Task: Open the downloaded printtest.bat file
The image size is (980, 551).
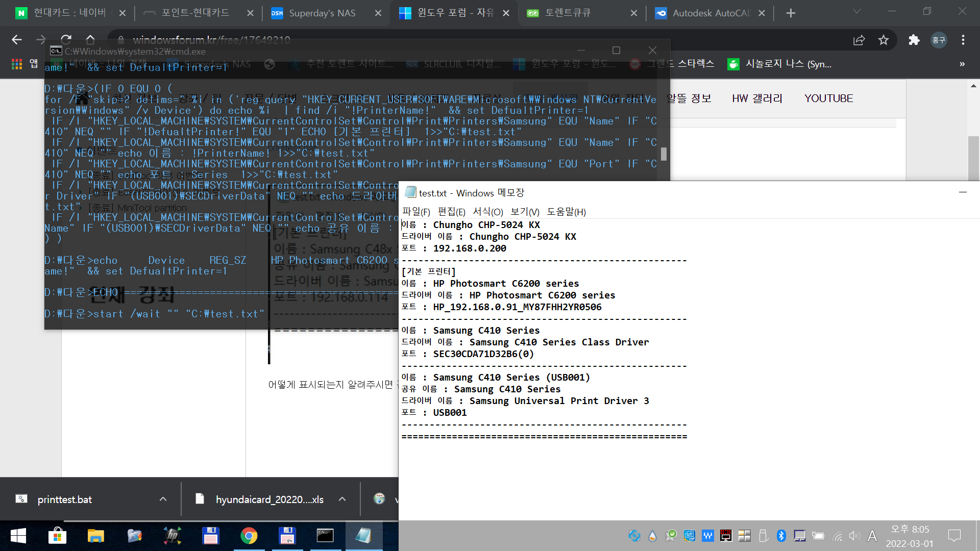Action: (x=64, y=499)
